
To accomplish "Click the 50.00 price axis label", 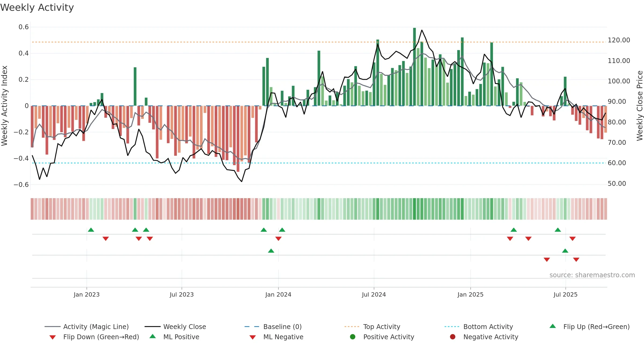I will [x=617, y=184].
